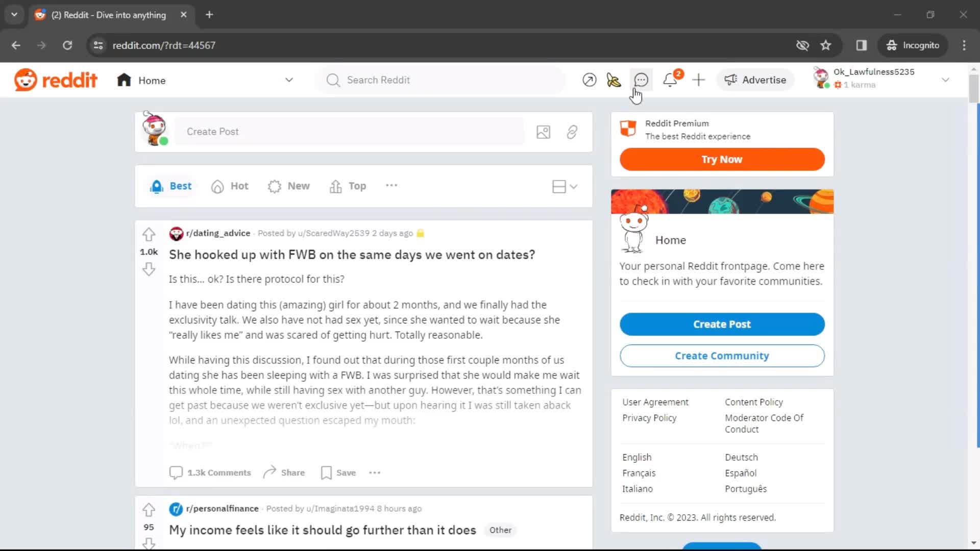This screenshot has height=551, width=980.
Task: Click Create Community button
Action: pyautogui.click(x=722, y=355)
